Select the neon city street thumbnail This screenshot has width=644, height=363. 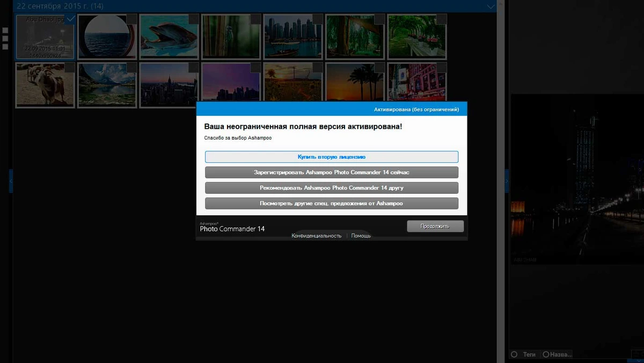tap(417, 82)
